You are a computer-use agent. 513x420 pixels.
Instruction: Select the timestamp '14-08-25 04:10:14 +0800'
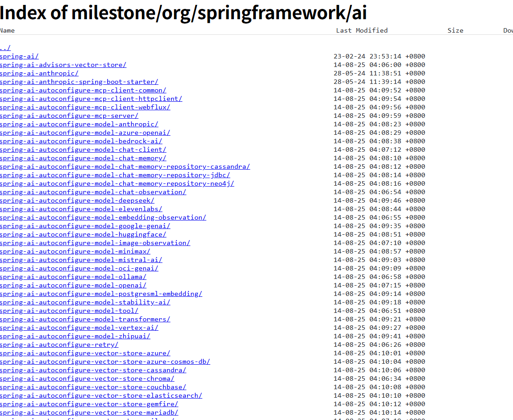tap(380, 413)
